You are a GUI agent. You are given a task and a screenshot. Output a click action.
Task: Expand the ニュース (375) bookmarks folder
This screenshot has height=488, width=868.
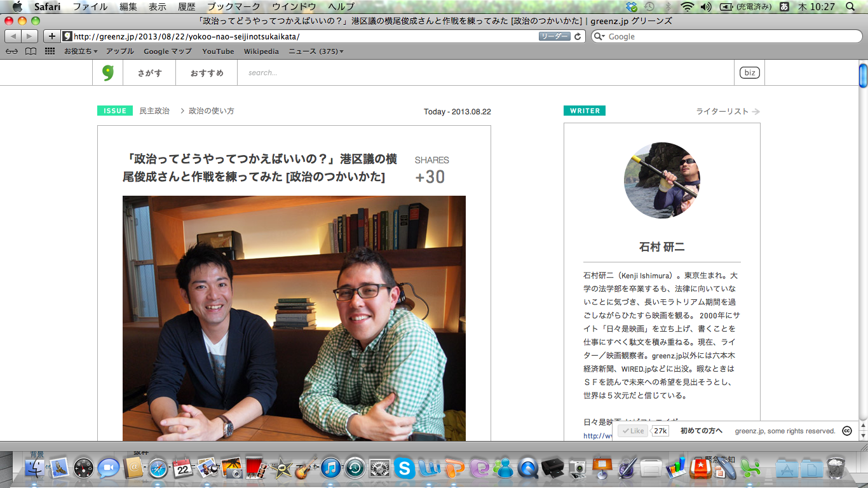coord(316,51)
